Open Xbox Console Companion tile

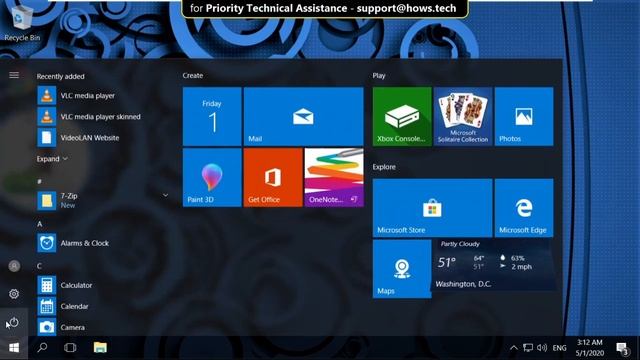click(x=402, y=116)
